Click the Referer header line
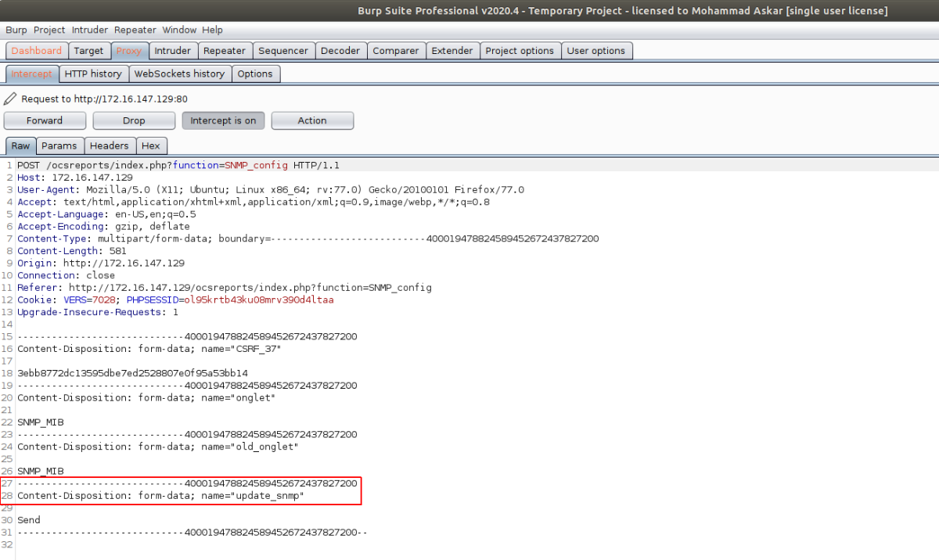939x560 pixels. click(225, 288)
